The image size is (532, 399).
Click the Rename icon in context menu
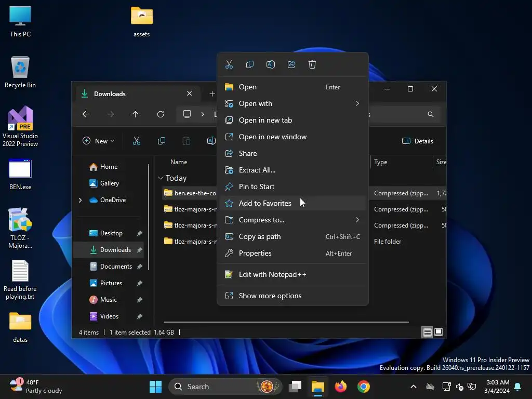[270, 64]
